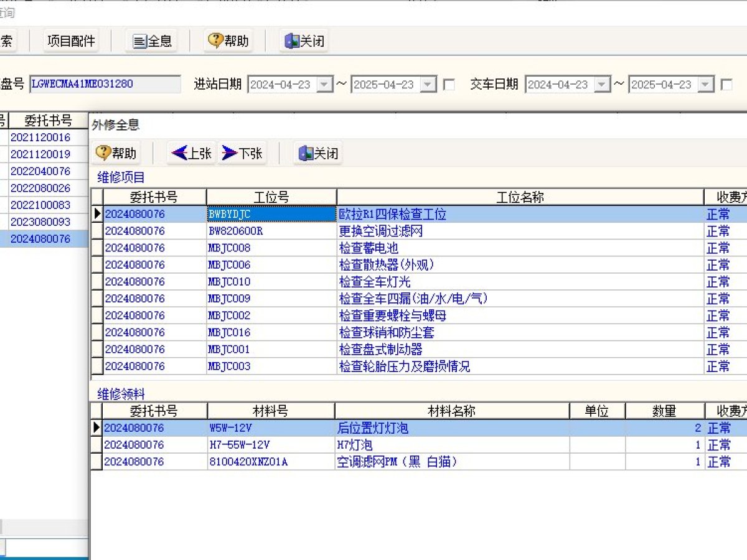Open the 进站日期 start date dropdown
The width and height of the screenshot is (747, 560).
(325, 85)
